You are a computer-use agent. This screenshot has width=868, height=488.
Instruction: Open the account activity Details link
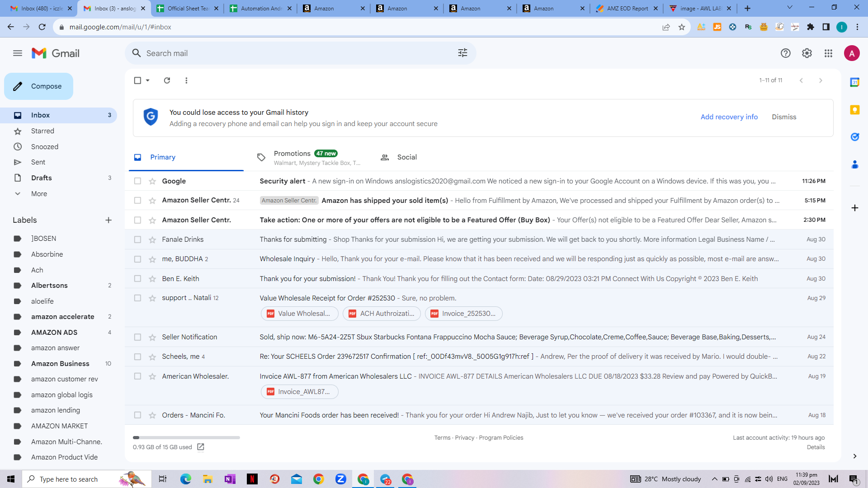point(816,447)
